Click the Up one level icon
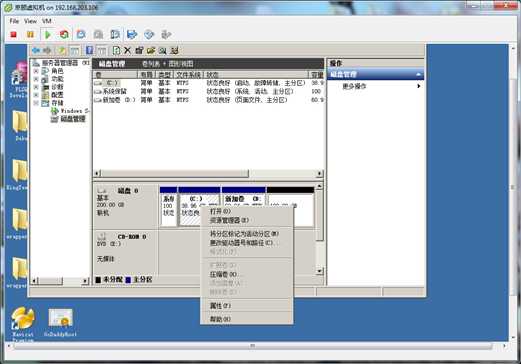 point(62,51)
